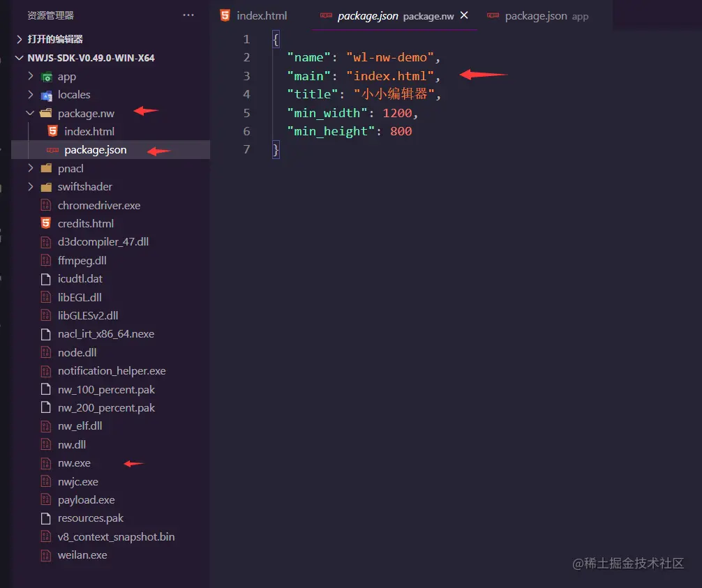Click the nw.exe file icon
The image size is (702, 588).
click(x=45, y=463)
